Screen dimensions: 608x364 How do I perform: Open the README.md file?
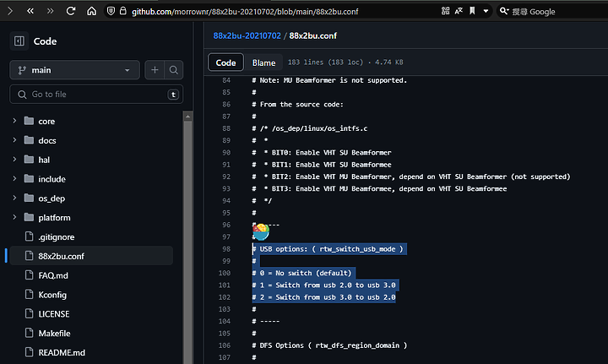tap(62, 352)
